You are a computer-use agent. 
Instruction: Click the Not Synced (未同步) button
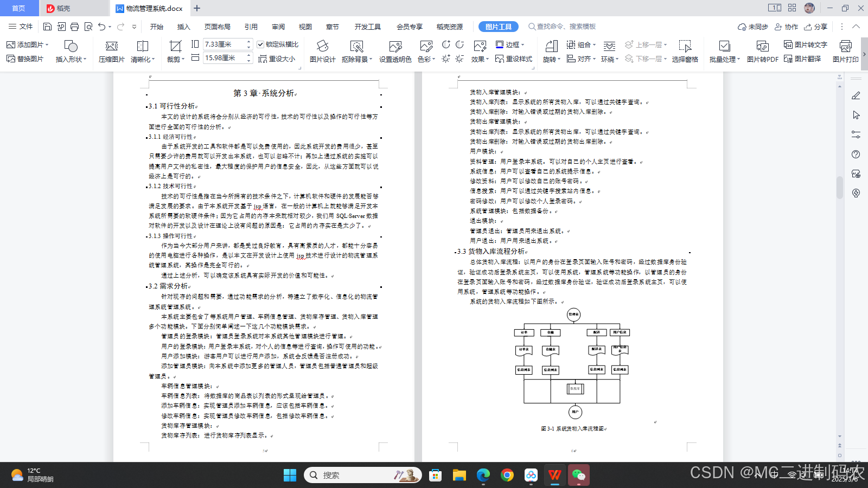753,27
